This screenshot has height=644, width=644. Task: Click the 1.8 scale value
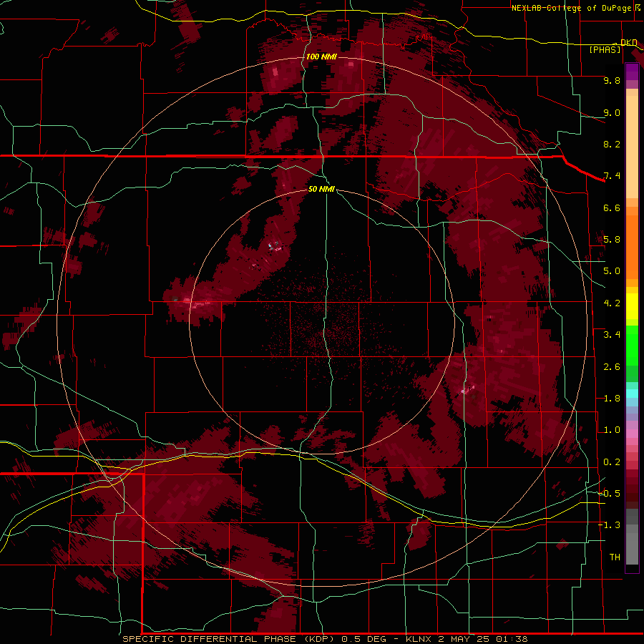tap(612, 399)
